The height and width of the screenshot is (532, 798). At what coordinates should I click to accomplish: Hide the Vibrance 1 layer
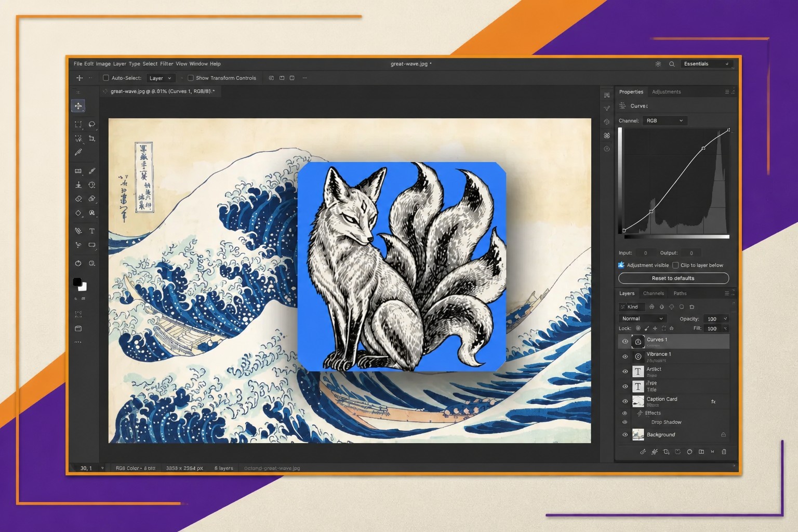pos(625,356)
